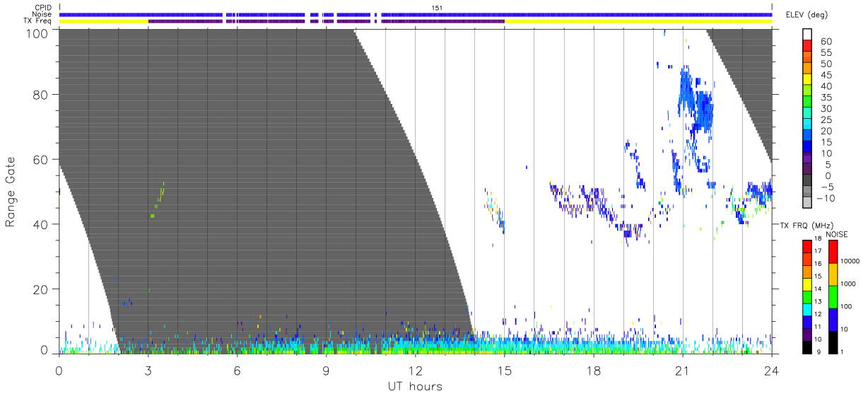Click the 30 label on the ELEV colorbar
The width and height of the screenshot is (868, 401).
[826, 109]
